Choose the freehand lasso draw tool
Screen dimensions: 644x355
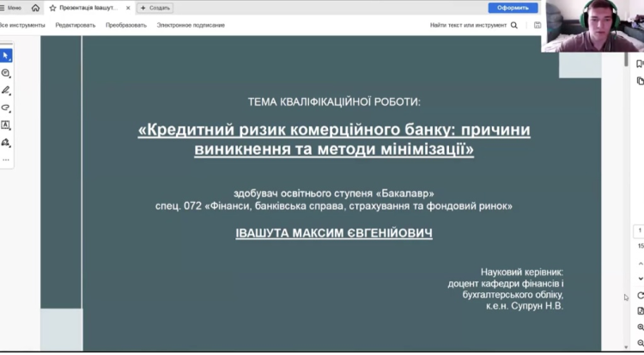coord(6,107)
